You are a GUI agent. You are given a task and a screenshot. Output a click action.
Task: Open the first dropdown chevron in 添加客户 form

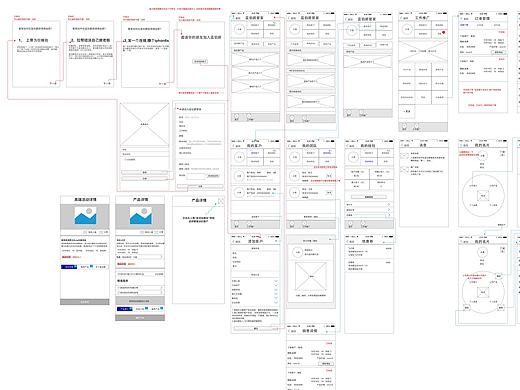(x=276, y=281)
